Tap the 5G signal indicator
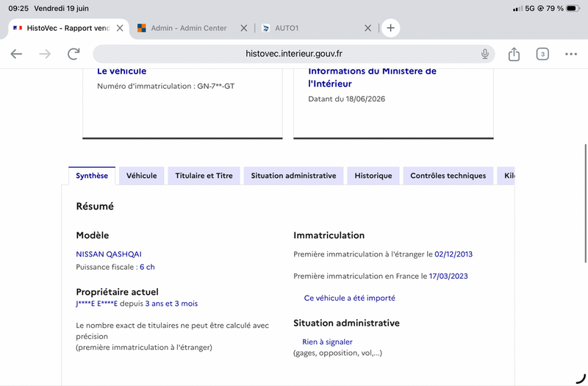 tap(529, 8)
